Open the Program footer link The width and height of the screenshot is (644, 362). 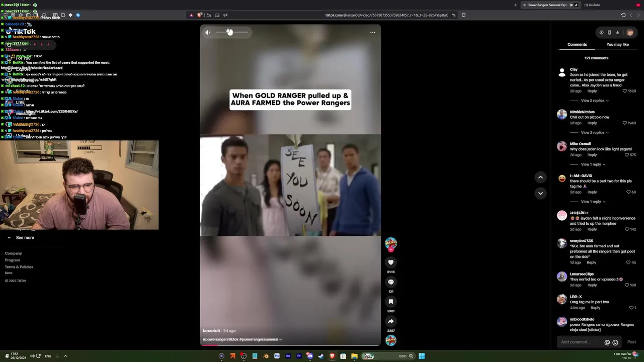13,260
